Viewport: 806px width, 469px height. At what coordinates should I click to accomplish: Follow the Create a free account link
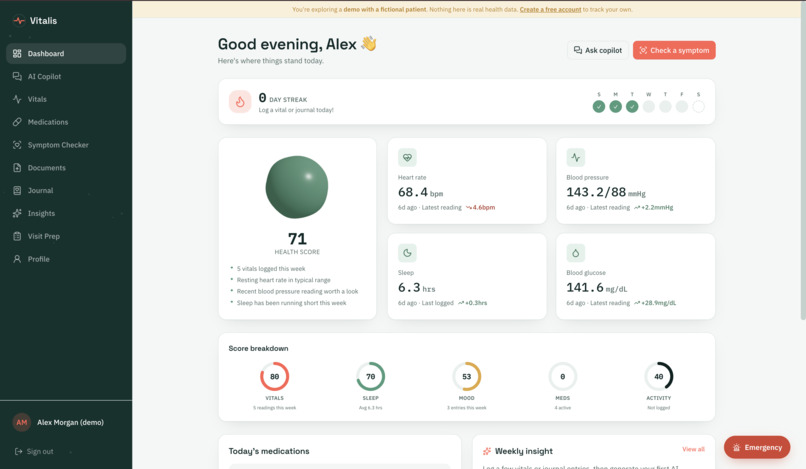click(550, 9)
